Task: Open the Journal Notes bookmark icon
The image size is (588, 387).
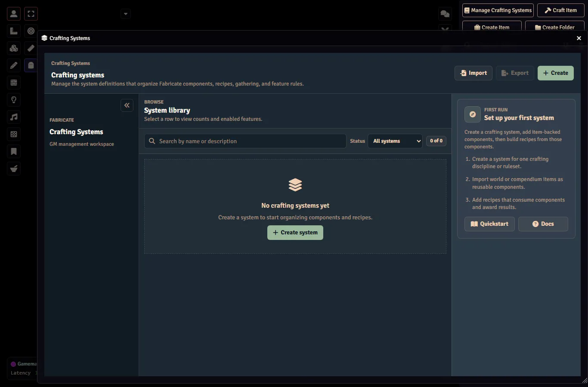Action: point(14,151)
